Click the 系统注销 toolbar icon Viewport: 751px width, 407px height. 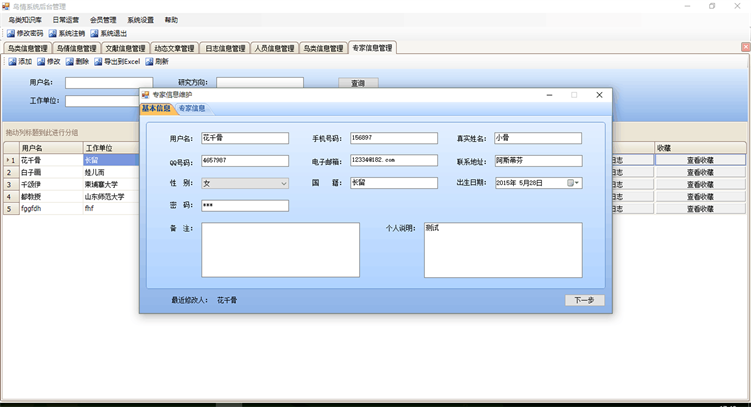click(53, 33)
